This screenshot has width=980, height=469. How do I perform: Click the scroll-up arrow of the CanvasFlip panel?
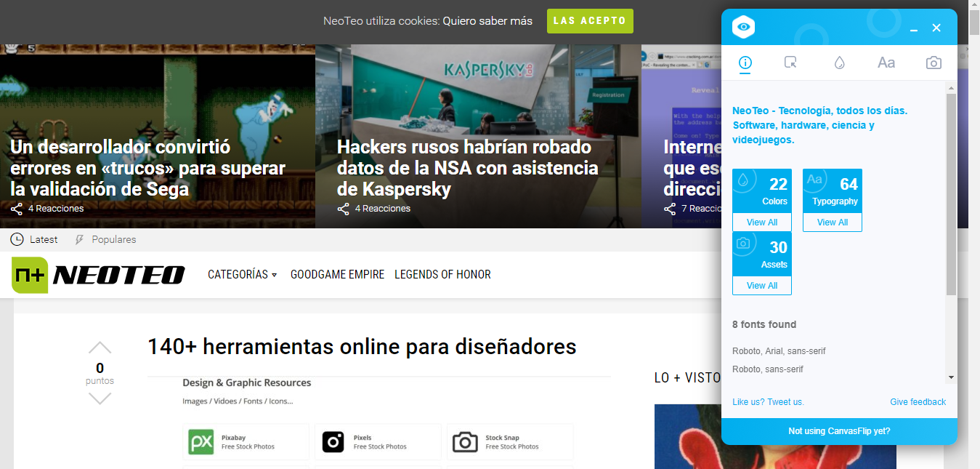click(951, 88)
